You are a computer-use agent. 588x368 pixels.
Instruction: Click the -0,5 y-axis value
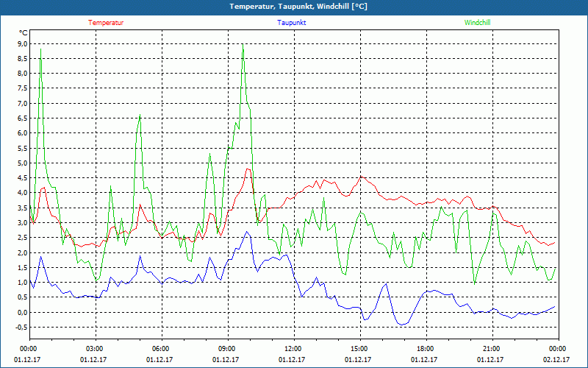tap(21, 327)
